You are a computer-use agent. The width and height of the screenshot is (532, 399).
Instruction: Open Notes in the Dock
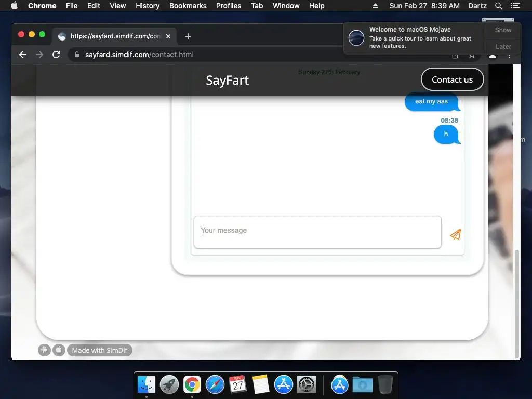(x=261, y=384)
